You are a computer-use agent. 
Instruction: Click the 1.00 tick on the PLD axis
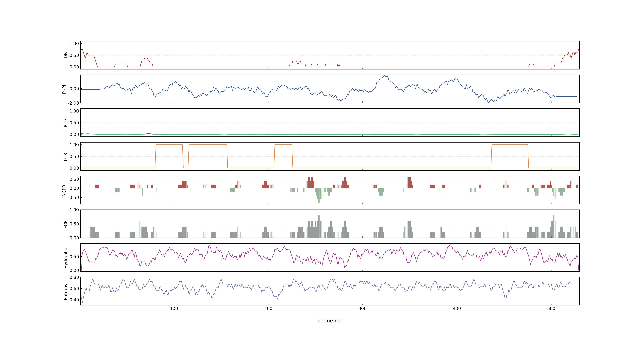pyautogui.click(x=74, y=111)
